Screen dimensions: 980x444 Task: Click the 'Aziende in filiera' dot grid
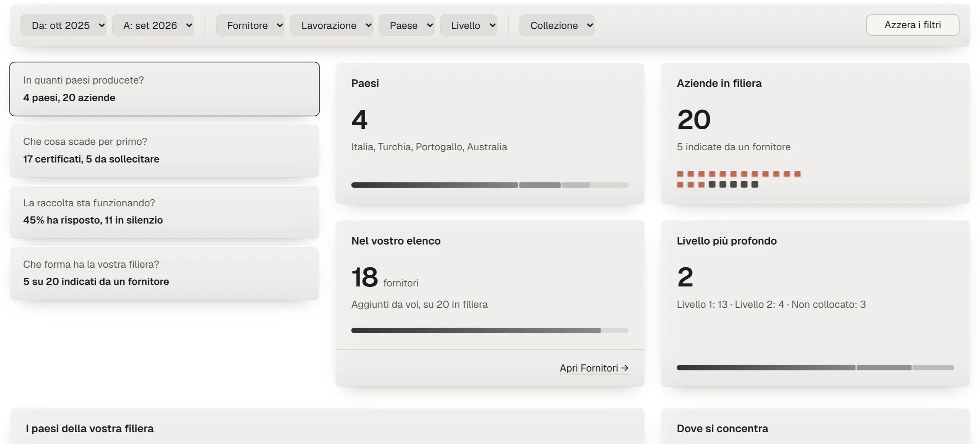point(738,179)
